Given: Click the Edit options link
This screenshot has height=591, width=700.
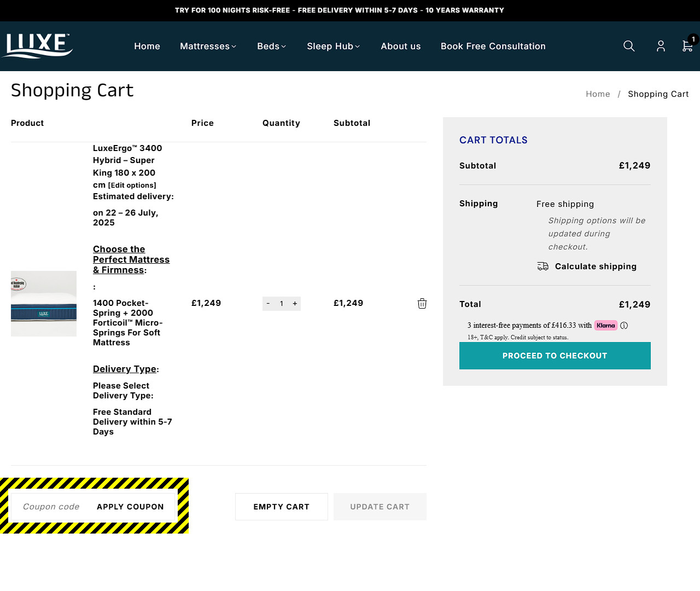Looking at the screenshot, I should 132,186.
